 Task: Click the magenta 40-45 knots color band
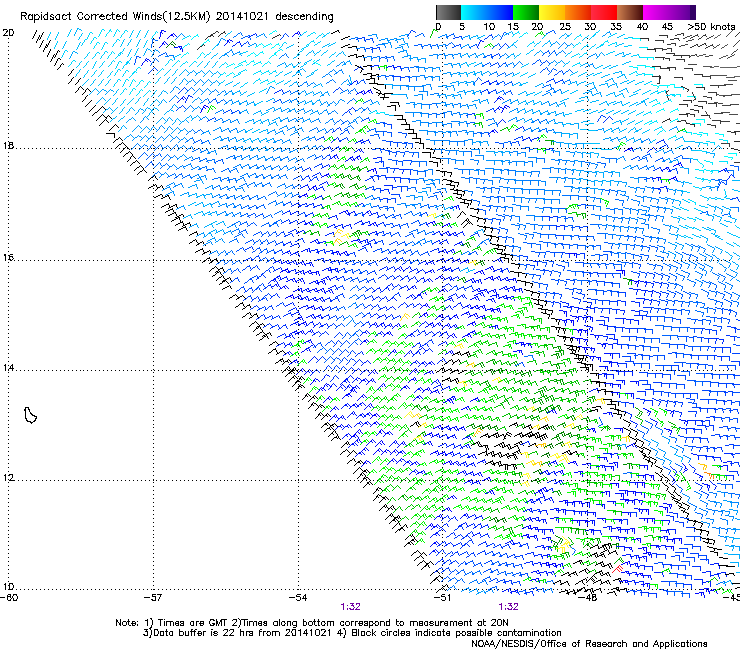tap(656, 12)
